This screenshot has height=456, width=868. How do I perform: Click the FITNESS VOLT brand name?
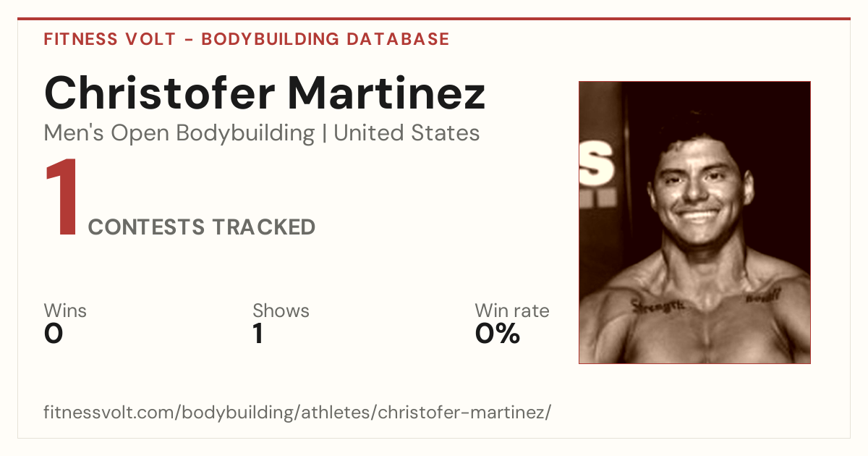click(x=109, y=39)
